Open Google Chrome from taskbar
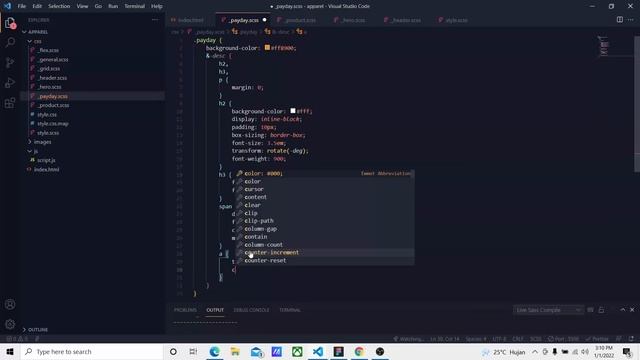 pos(359,352)
